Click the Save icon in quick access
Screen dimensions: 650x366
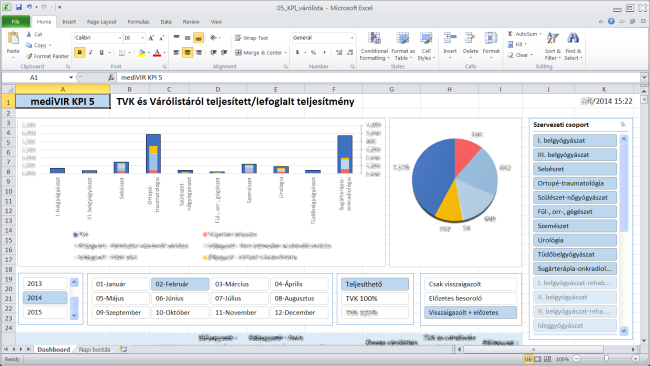[x=19, y=7]
